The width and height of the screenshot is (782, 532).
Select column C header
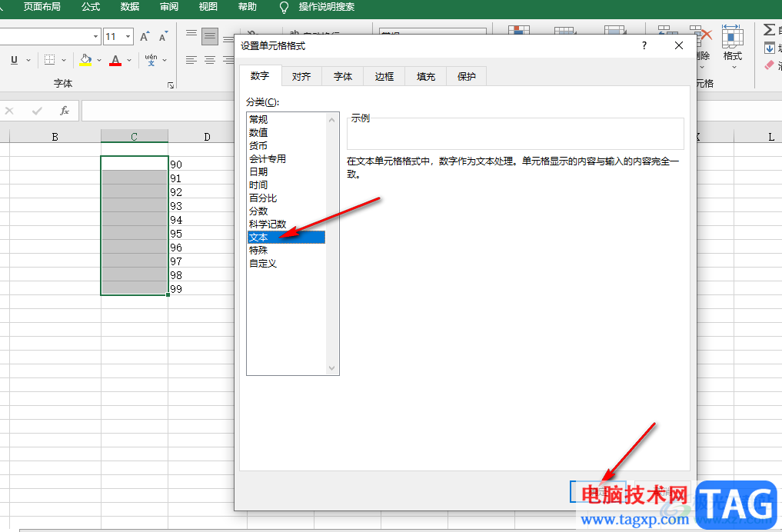(134, 136)
